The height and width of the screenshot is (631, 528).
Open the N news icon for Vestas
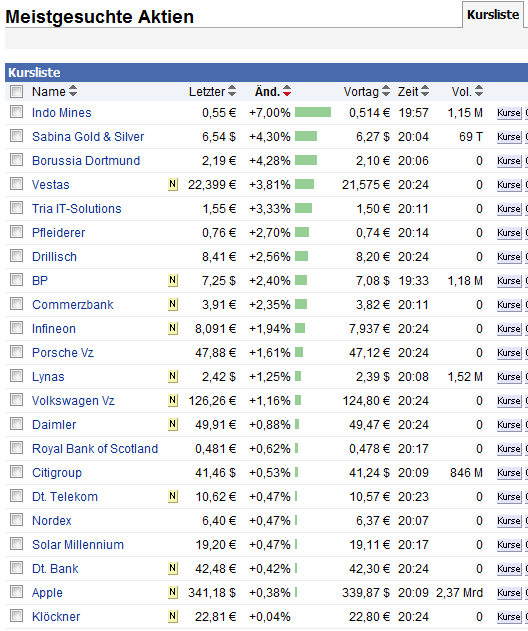coord(173,184)
